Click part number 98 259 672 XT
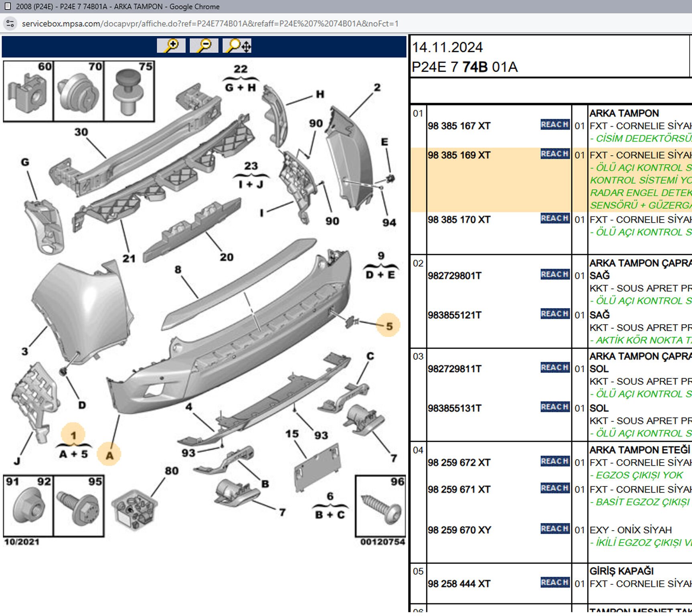Screen dimensions: 692x616 point(459,463)
